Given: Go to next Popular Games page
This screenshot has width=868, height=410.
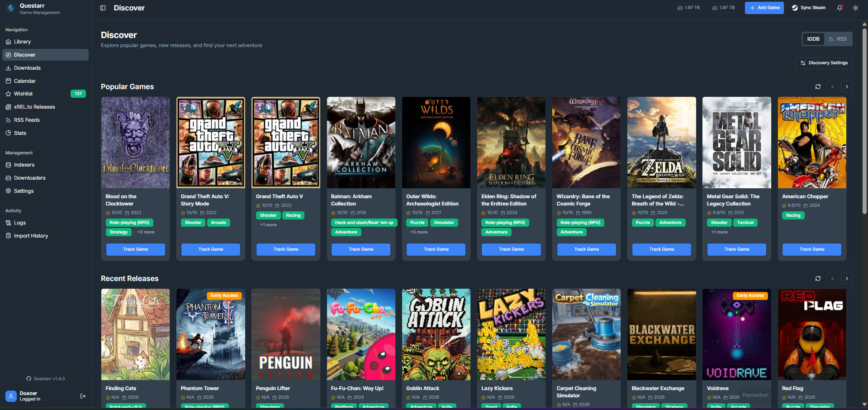Looking at the screenshot, I should tap(847, 86).
